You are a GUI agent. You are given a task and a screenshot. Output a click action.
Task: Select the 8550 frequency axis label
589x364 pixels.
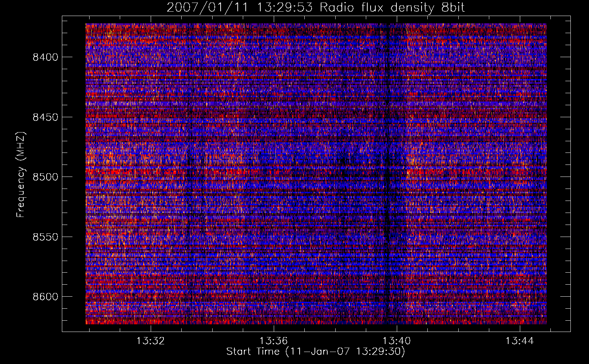point(45,237)
